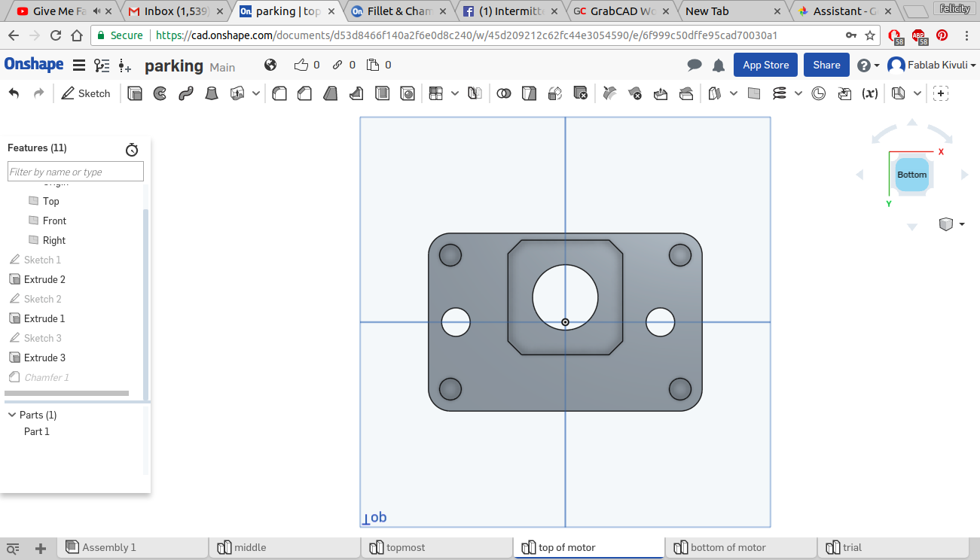Click the App Store button
Image resolution: width=980 pixels, height=560 pixels.
click(x=765, y=65)
